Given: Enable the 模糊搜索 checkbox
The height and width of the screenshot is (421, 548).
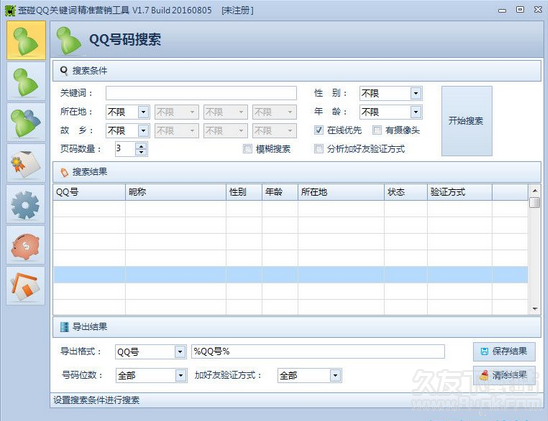Looking at the screenshot, I should (x=247, y=149).
